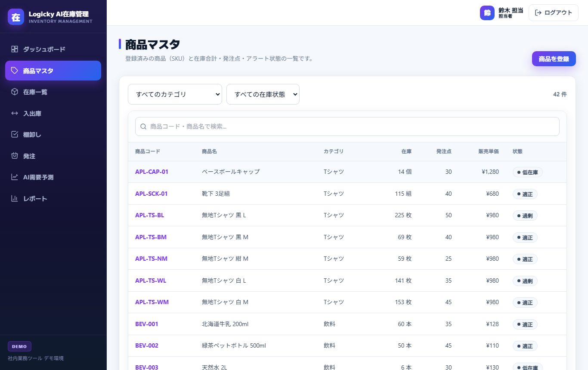This screenshot has width=588, height=370.
Task: Click the 在庫 column header
Action: coord(406,151)
